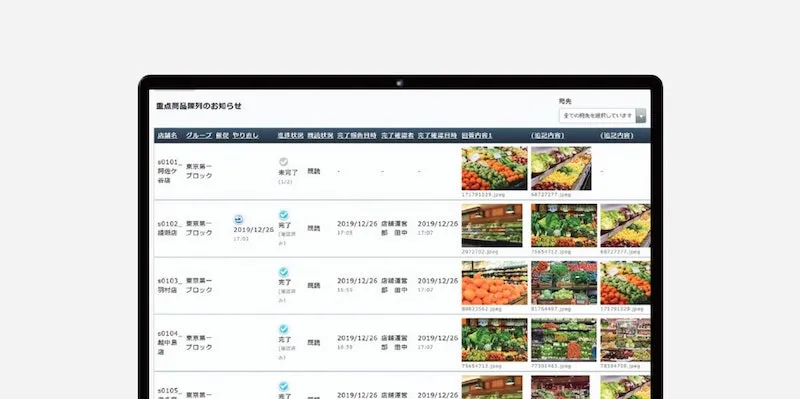Click 東京第一ブロック group in s0101 row
This screenshot has height=399, width=800.
coord(199,171)
